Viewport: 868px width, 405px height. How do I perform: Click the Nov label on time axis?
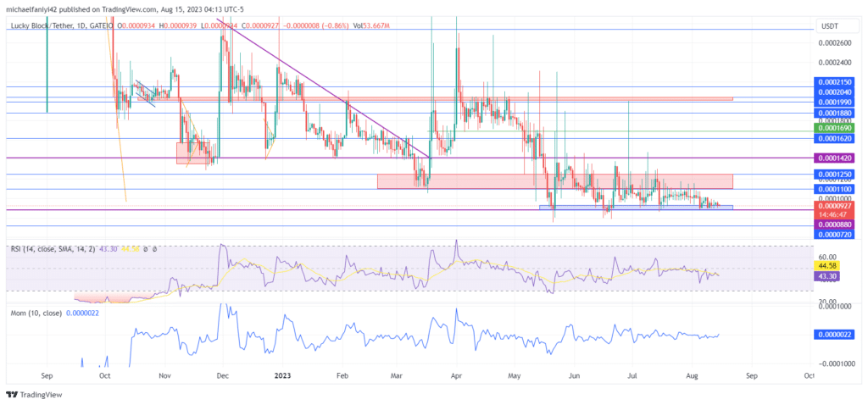pyautogui.click(x=164, y=375)
